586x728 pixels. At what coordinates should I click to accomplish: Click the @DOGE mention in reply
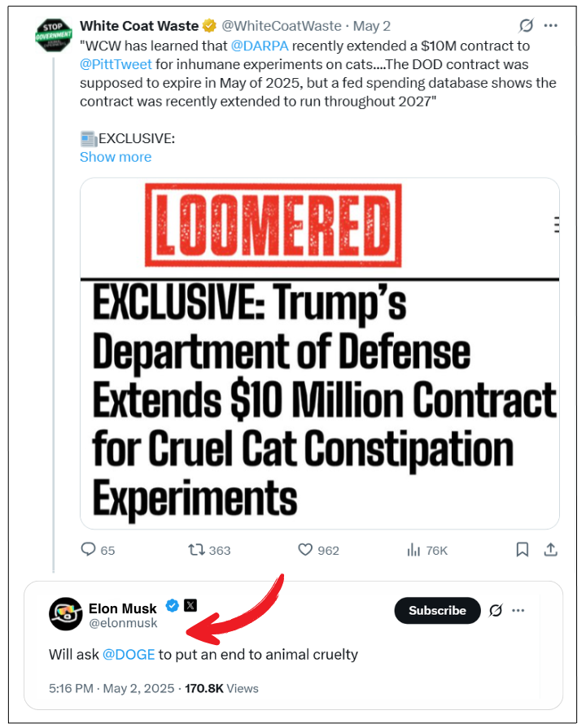click(129, 654)
